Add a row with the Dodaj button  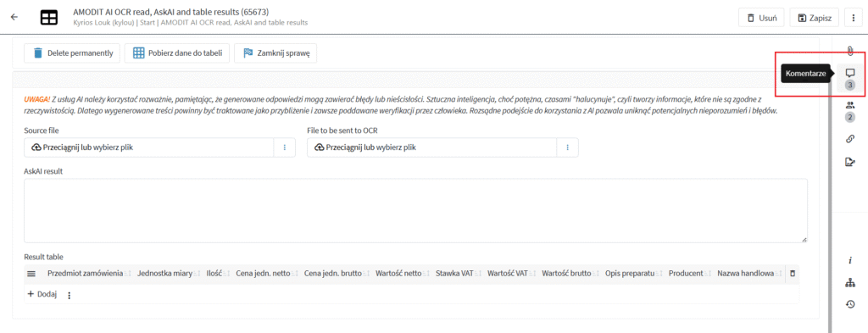point(42,295)
